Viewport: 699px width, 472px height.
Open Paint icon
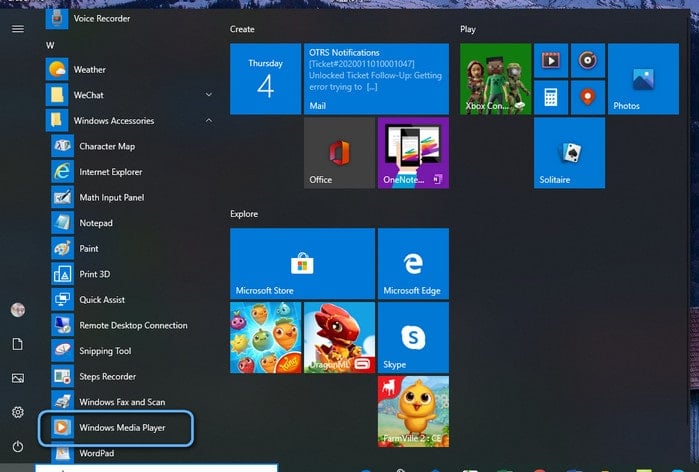[x=62, y=248]
